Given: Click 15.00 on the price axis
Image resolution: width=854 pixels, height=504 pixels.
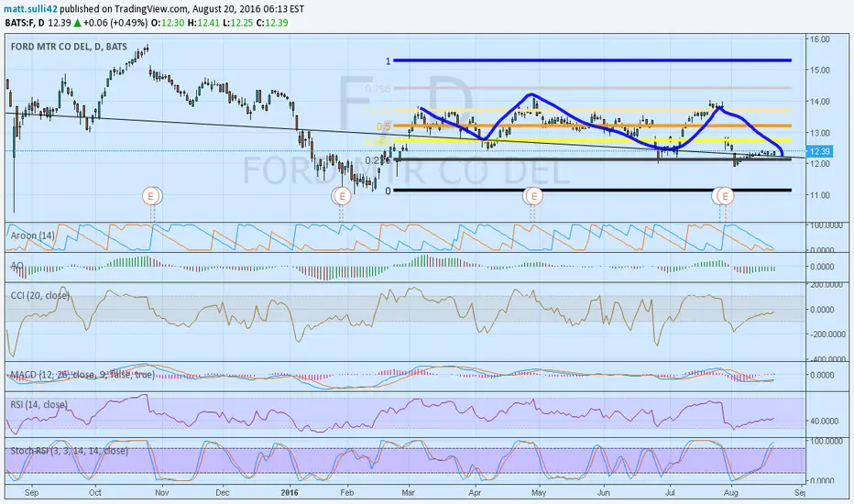Looking at the screenshot, I should click(820, 71).
